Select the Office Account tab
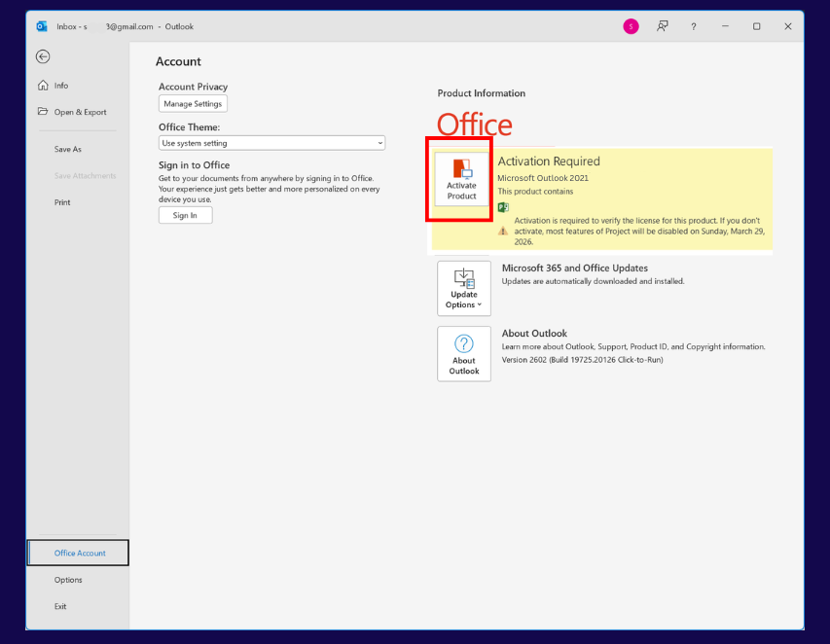The width and height of the screenshot is (830, 644). [x=78, y=553]
